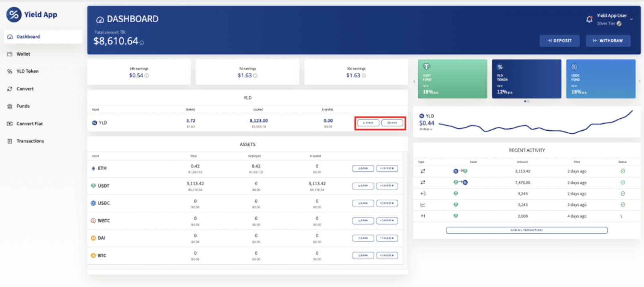Select the second carousel page dot
This screenshot has width=644, height=287.
point(529,101)
